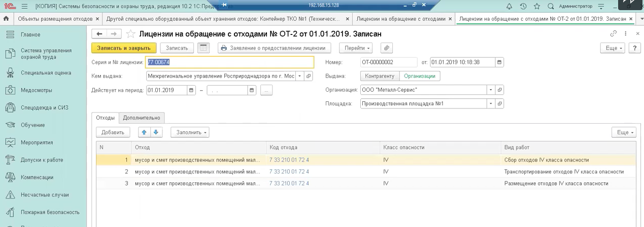Go to the home start page icon
This screenshot has width=644, height=227.
pos(7,19)
